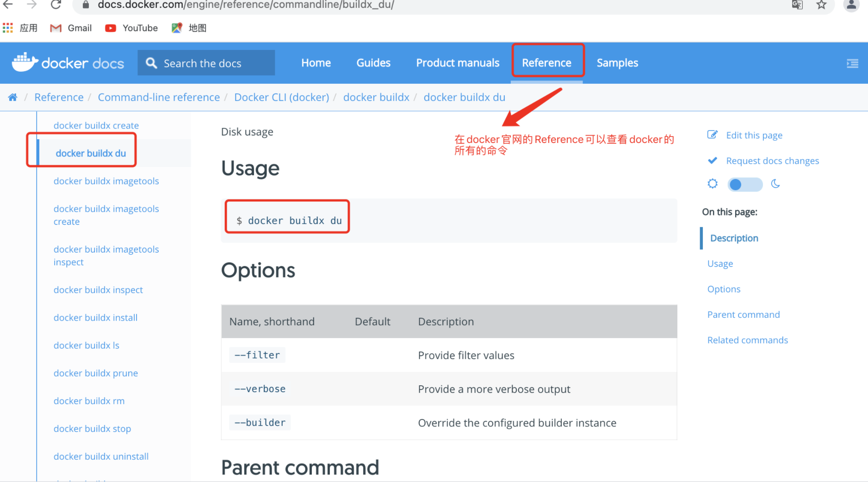
Task: Click the docker buildx du code block
Action: pos(449,221)
